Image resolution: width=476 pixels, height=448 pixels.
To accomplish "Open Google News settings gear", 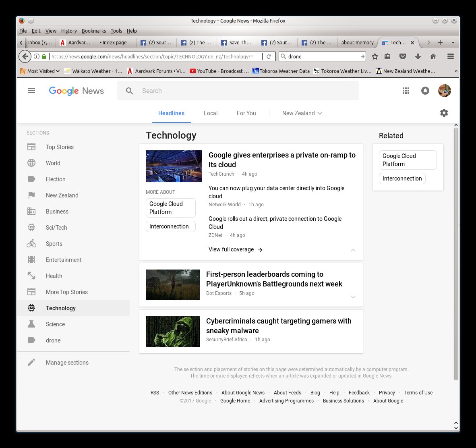I will [x=444, y=113].
